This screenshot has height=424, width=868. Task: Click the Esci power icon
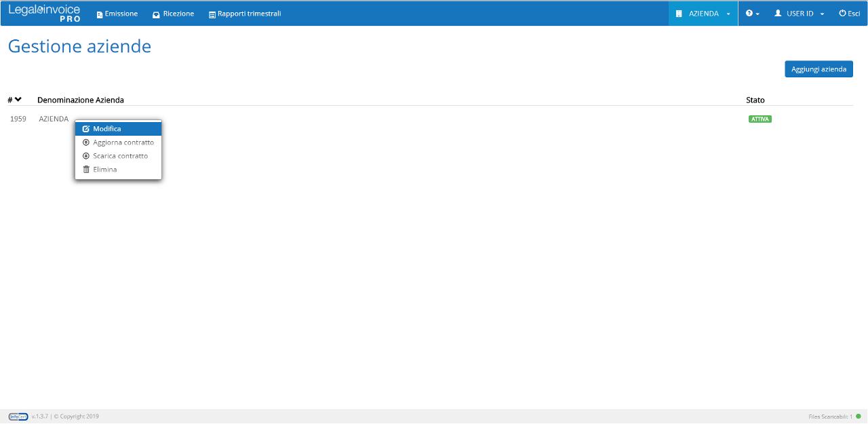pos(842,14)
